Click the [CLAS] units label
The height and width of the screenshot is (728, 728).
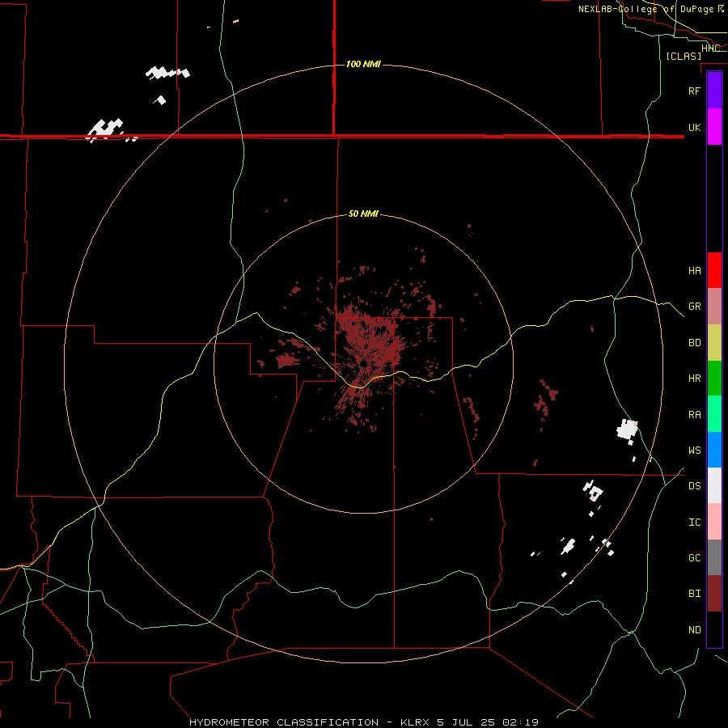(x=684, y=56)
